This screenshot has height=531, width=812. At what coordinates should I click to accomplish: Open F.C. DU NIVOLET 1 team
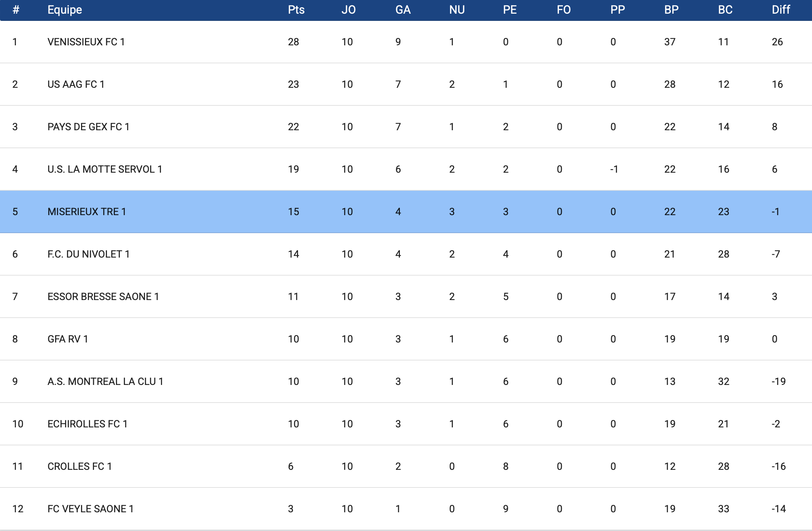click(88, 254)
